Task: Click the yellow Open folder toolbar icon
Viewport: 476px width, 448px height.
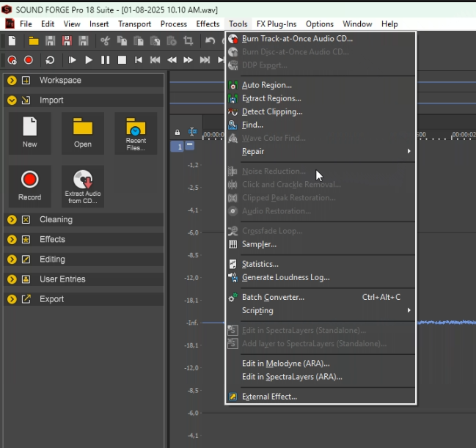Action: coord(34,41)
